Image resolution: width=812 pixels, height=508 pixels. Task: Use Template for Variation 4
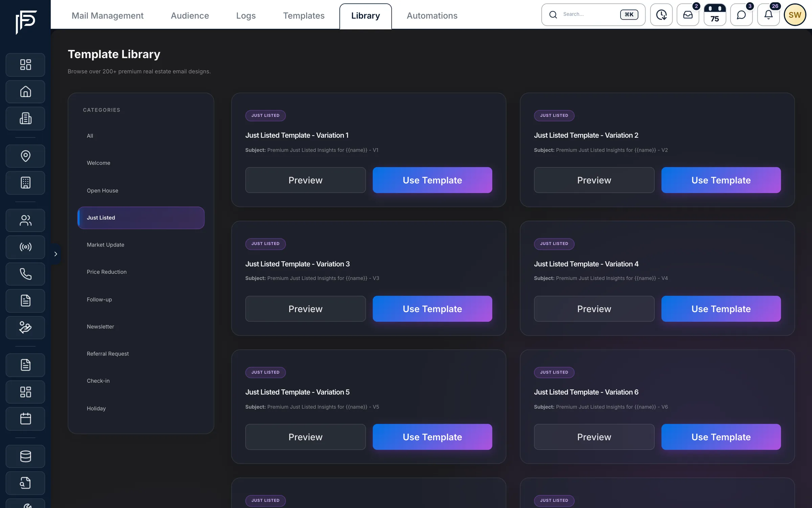click(721, 309)
